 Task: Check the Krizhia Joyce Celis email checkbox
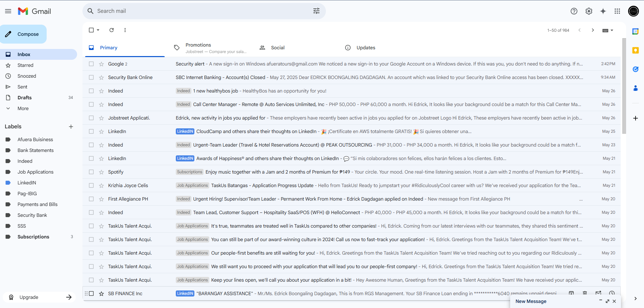(x=91, y=185)
